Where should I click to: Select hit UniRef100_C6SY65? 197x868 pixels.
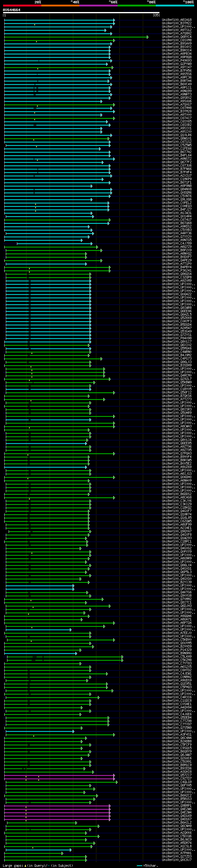tap(177, 122)
